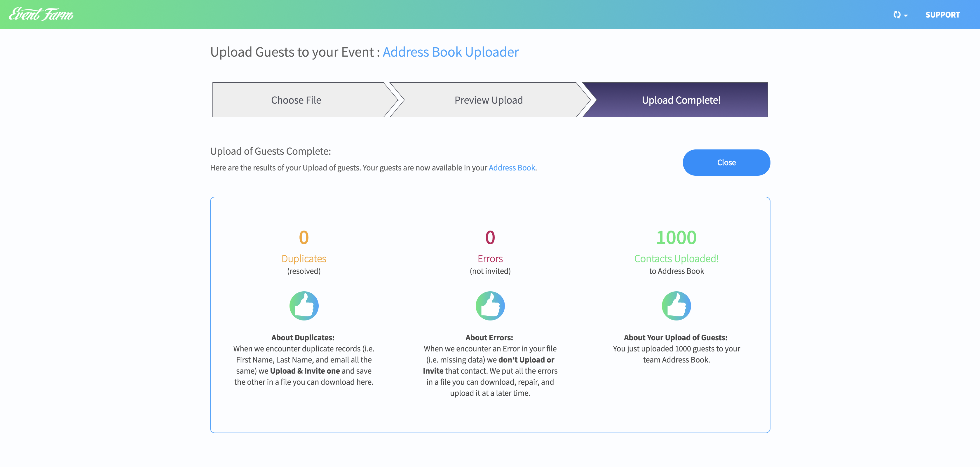Click the About Errors: heading
Screen dimensions: 980x467
(x=489, y=338)
